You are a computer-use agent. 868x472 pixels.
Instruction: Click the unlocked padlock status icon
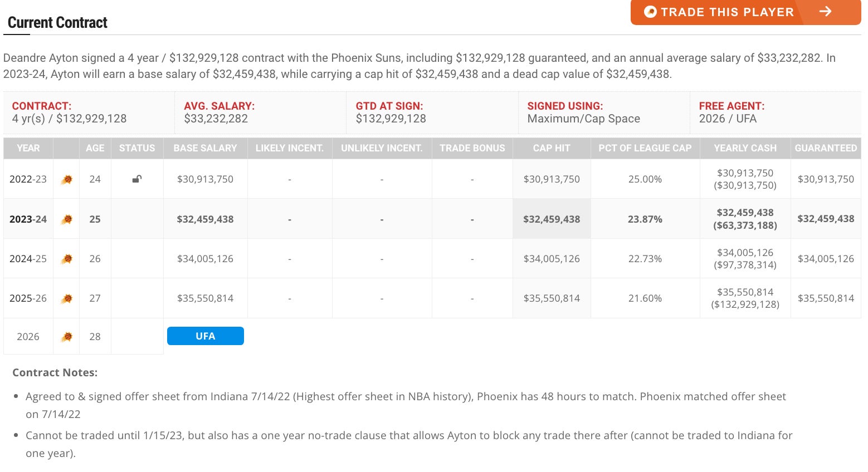click(x=136, y=179)
